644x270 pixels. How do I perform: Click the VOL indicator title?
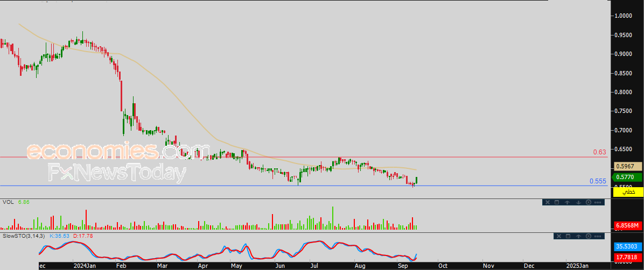point(8,202)
